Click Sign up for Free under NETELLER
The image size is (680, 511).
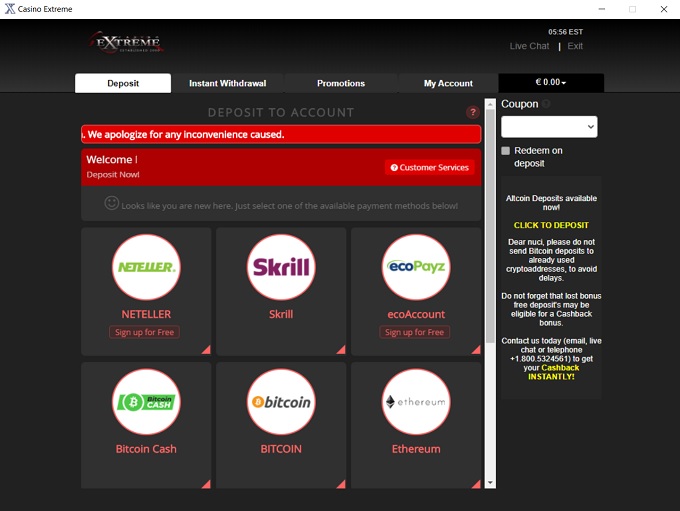point(145,332)
